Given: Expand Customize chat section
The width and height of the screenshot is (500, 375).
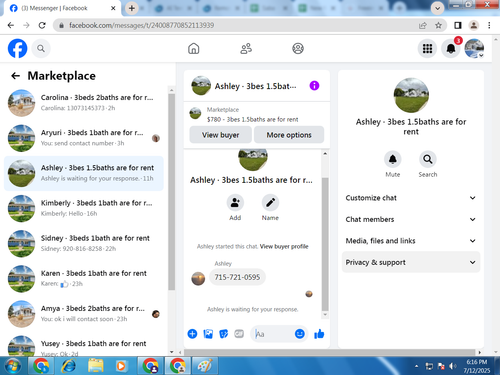Looking at the screenshot, I should 411,198.
